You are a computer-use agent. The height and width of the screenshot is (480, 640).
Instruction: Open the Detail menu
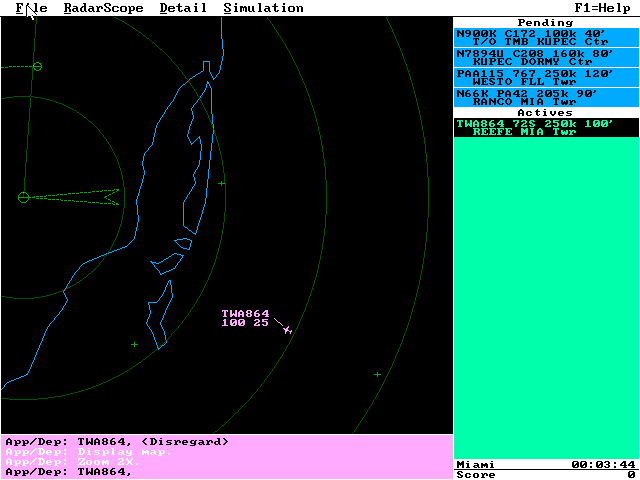(x=183, y=8)
